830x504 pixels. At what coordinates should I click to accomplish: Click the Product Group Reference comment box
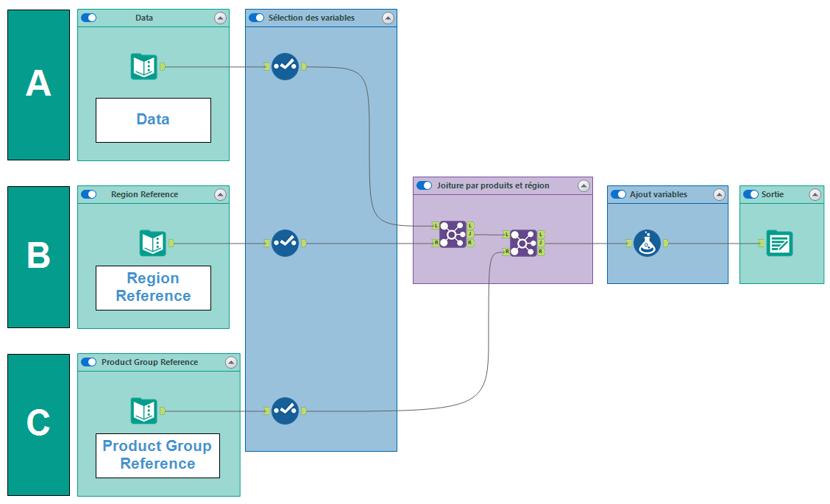(157, 456)
